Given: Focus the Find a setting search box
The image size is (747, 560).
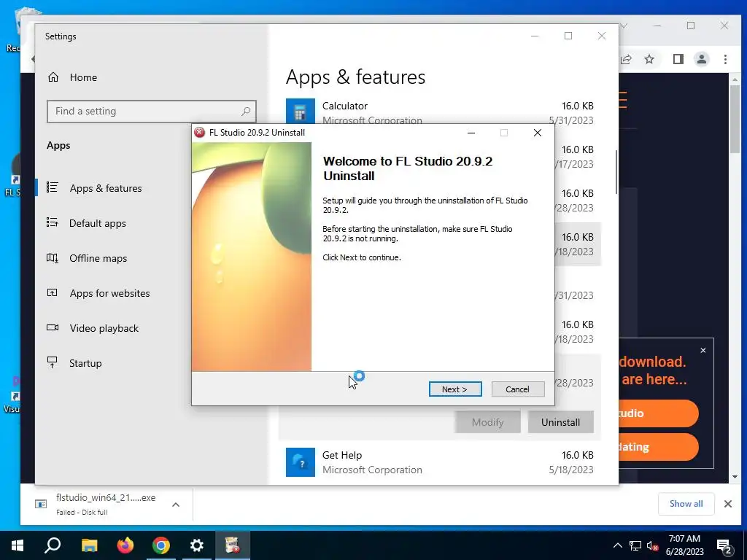Looking at the screenshot, I should pos(152,111).
